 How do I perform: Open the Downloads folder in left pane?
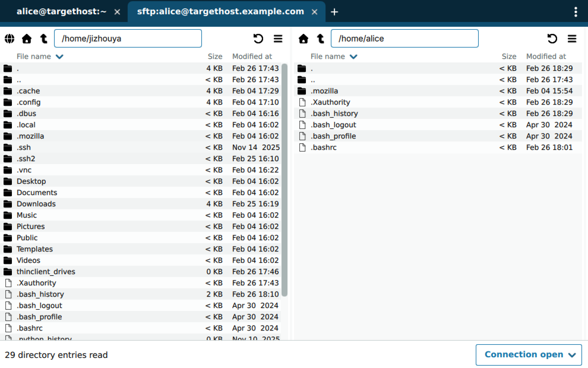pos(36,204)
